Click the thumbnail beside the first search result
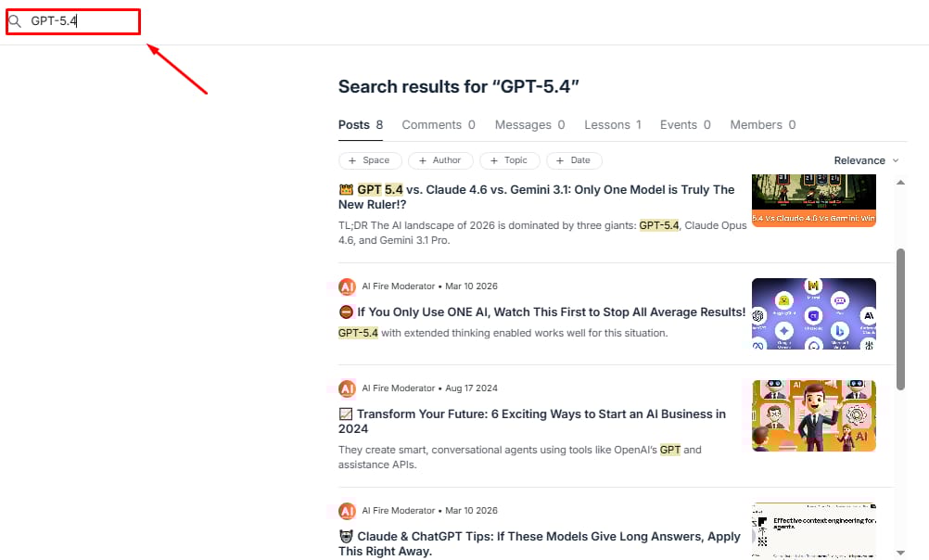 point(813,199)
